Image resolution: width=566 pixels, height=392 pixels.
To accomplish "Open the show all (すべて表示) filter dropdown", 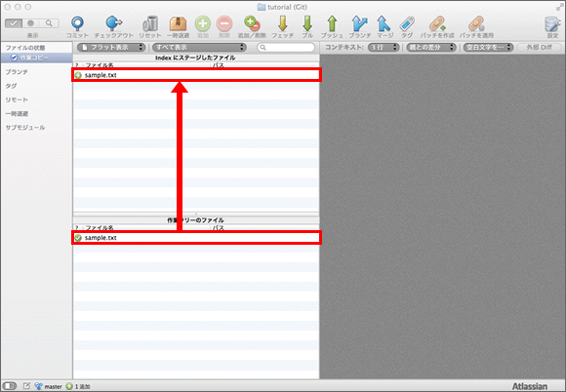I will tap(199, 47).
